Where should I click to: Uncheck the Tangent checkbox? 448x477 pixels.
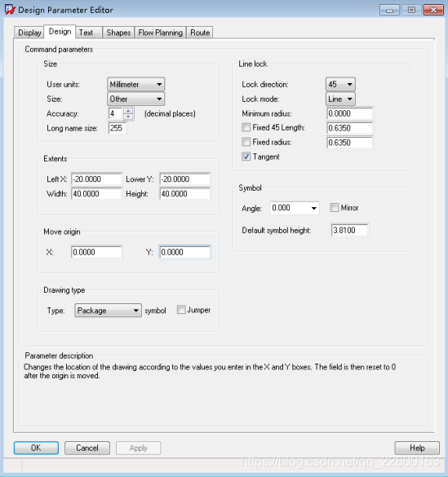[x=246, y=157]
